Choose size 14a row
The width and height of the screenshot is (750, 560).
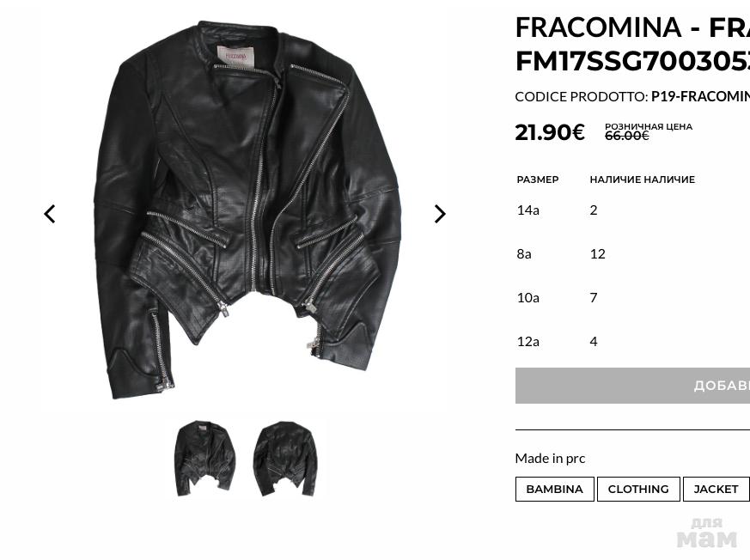tap(527, 210)
